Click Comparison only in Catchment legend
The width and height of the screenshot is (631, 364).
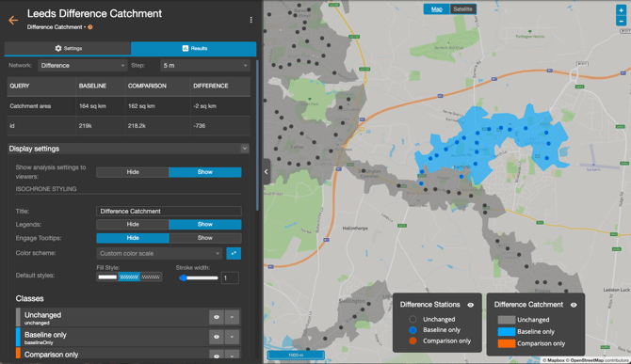coord(541,343)
